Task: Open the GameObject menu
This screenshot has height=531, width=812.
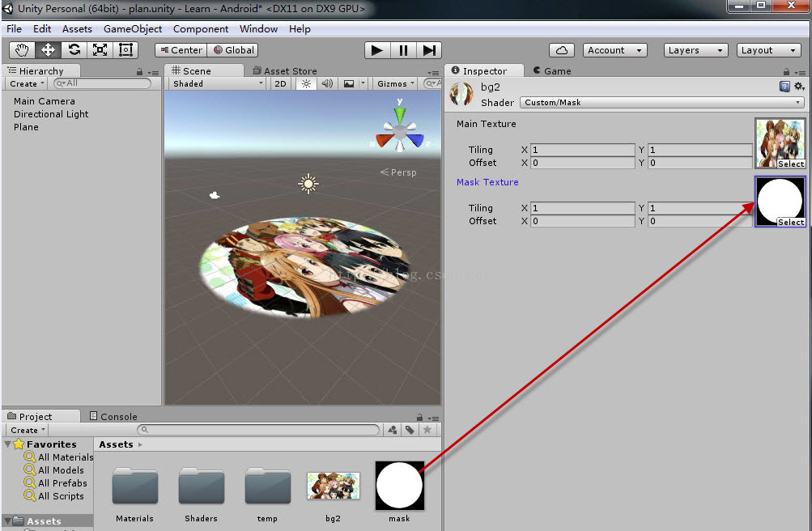Action: 133,29
